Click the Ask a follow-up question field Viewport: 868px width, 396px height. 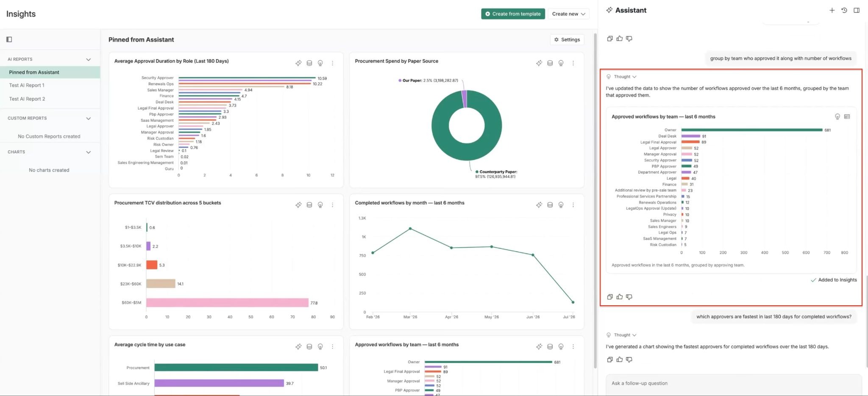coord(734,383)
